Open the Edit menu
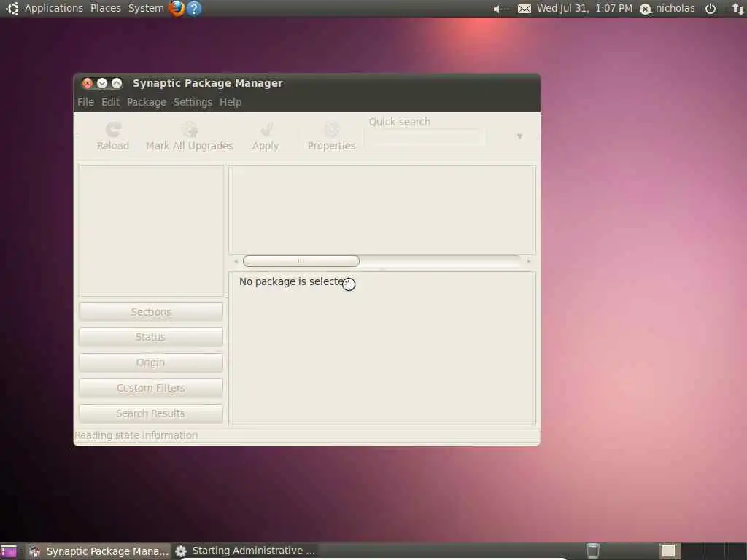Image resolution: width=747 pixels, height=560 pixels. 111,102
